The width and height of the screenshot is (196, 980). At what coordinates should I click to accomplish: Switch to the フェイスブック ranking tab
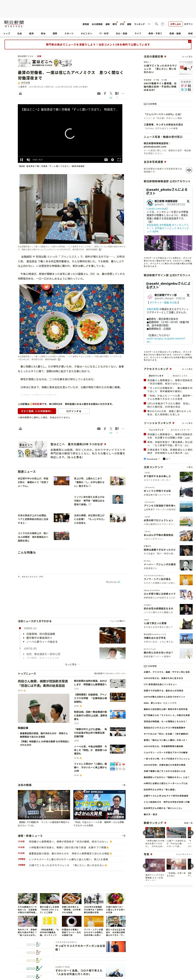coord(156,430)
